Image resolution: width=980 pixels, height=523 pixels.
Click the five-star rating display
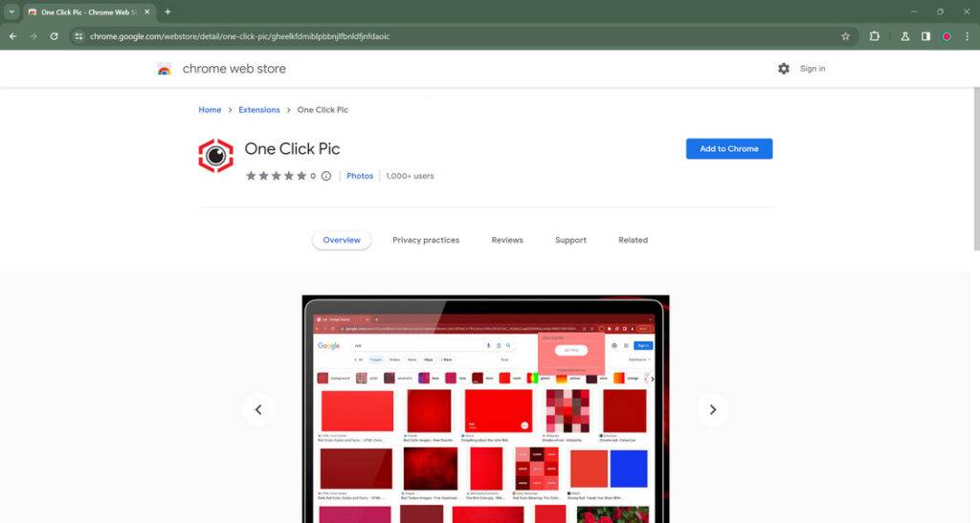pyautogui.click(x=276, y=176)
